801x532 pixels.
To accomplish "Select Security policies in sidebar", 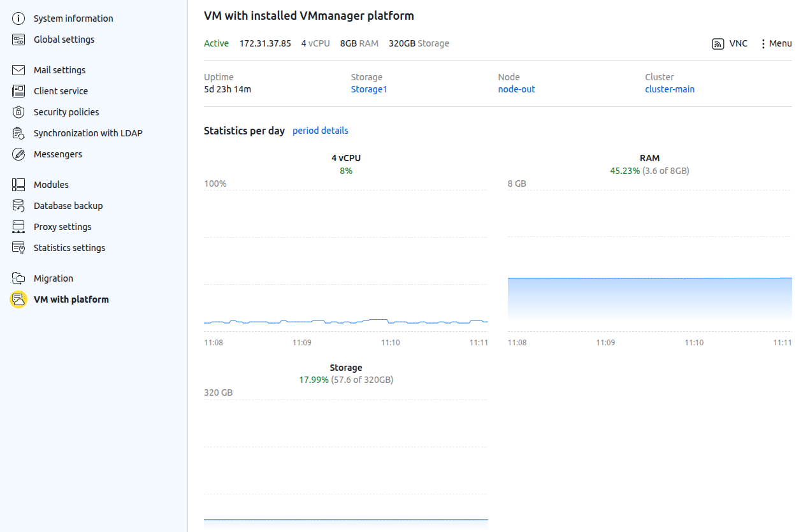I will [x=66, y=112].
